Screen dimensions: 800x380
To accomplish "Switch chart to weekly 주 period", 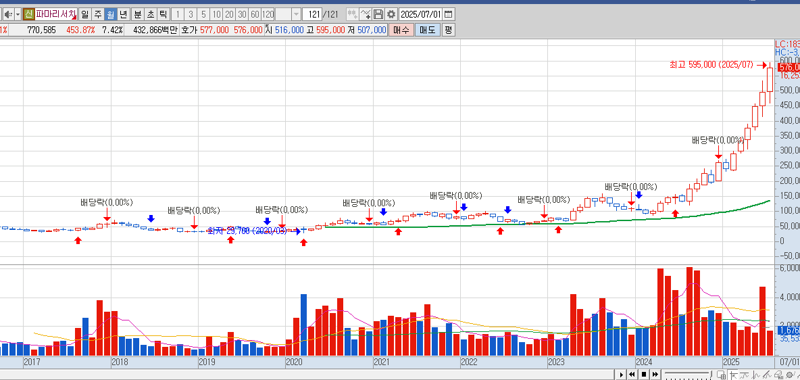I will 97,14.
